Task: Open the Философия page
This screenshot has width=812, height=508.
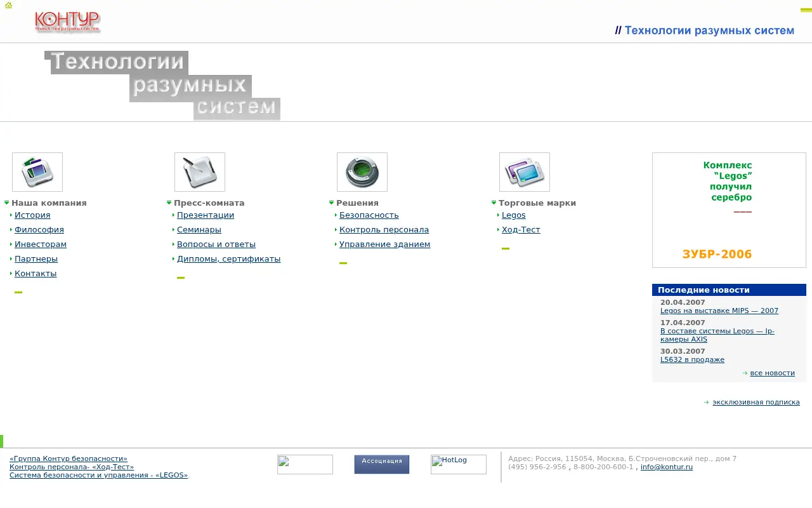Action: point(39,230)
